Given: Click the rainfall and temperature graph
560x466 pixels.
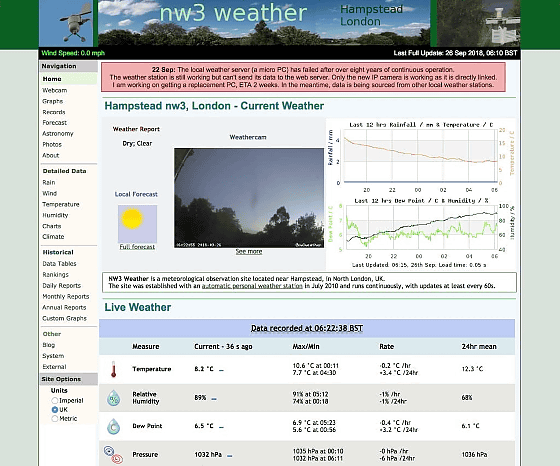Looking at the screenshot, I should [x=421, y=157].
